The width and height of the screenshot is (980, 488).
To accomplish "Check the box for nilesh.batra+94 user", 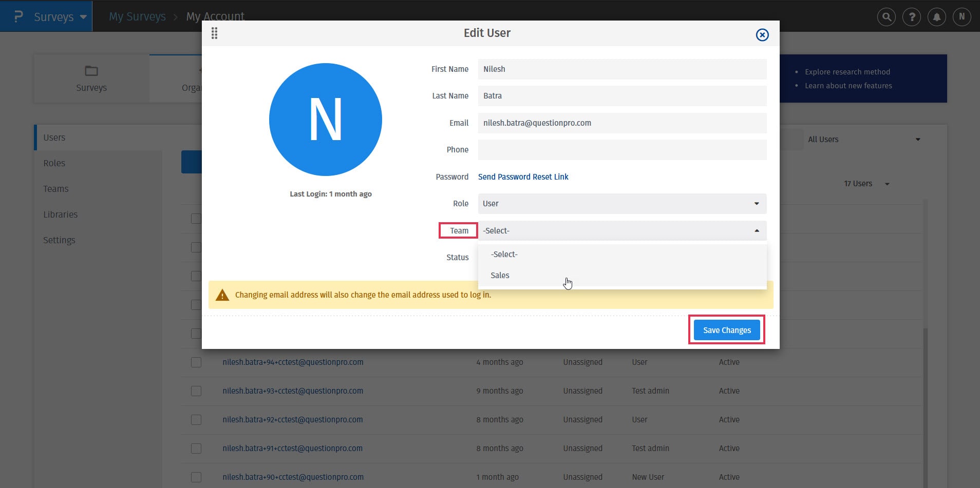I will click(x=196, y=362).
